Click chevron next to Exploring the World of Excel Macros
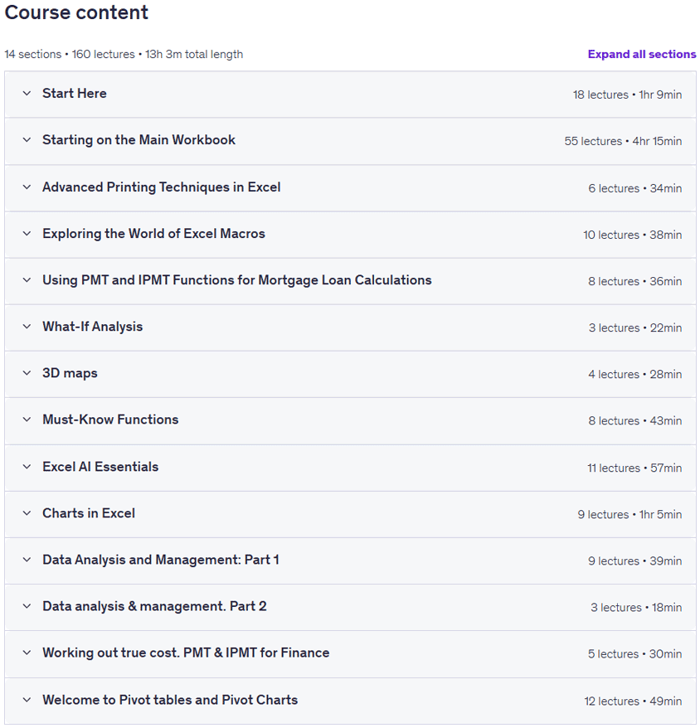The image size is (700, 728). click(x=27, y=234)
